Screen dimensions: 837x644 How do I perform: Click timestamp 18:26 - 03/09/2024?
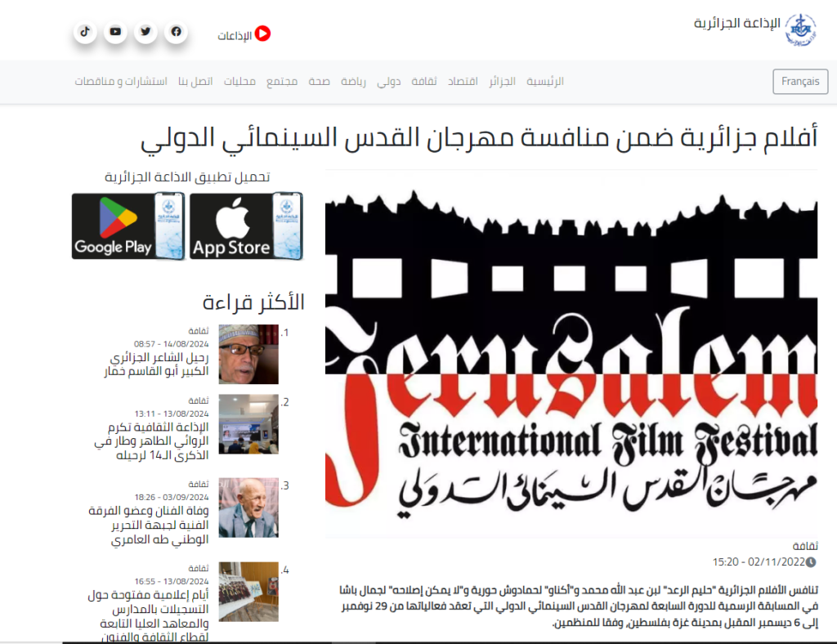pyautogui.click(x=172, y=497)
